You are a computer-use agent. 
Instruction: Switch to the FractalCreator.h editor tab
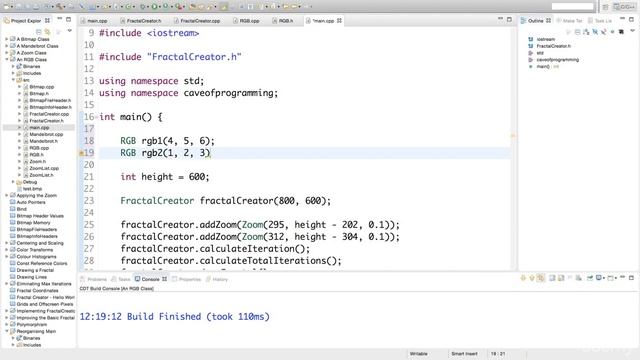coord(144,20)
